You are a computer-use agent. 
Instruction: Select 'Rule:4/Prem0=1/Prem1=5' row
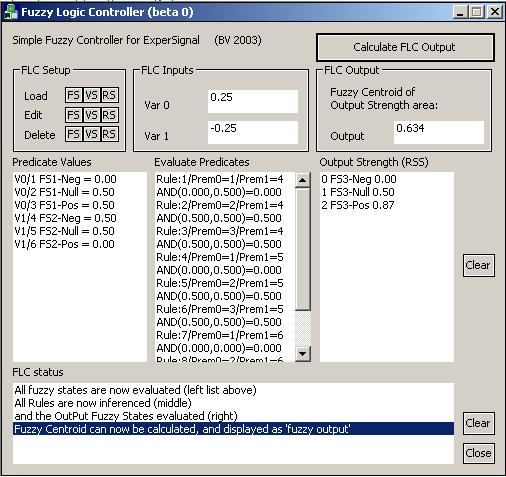[225, 257]
